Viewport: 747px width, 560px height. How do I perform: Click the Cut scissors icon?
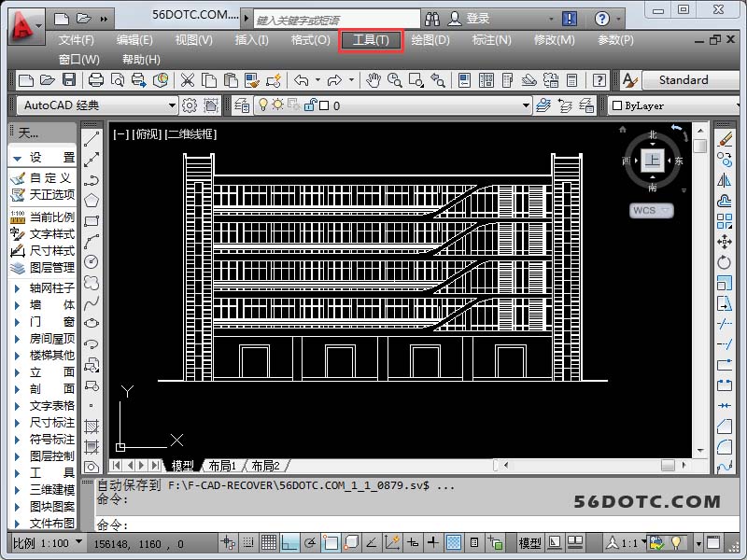[188, 81]
